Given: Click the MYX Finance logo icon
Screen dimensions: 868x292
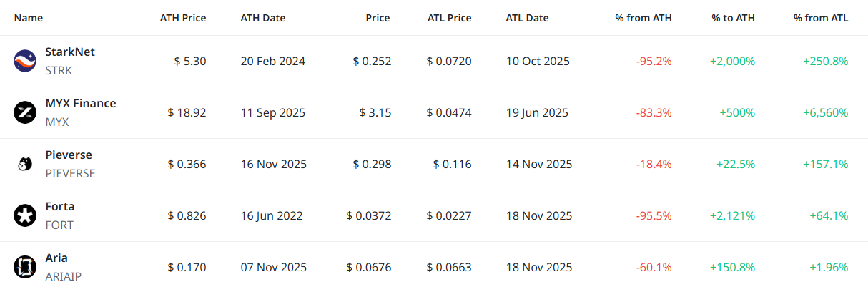Looking at the screenshot, I should click(25, 112).
